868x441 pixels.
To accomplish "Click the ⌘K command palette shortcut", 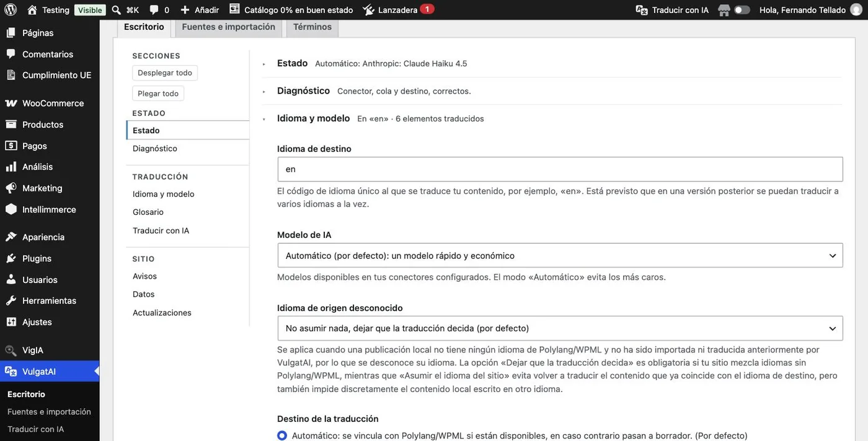I will (x=133, y=10).
